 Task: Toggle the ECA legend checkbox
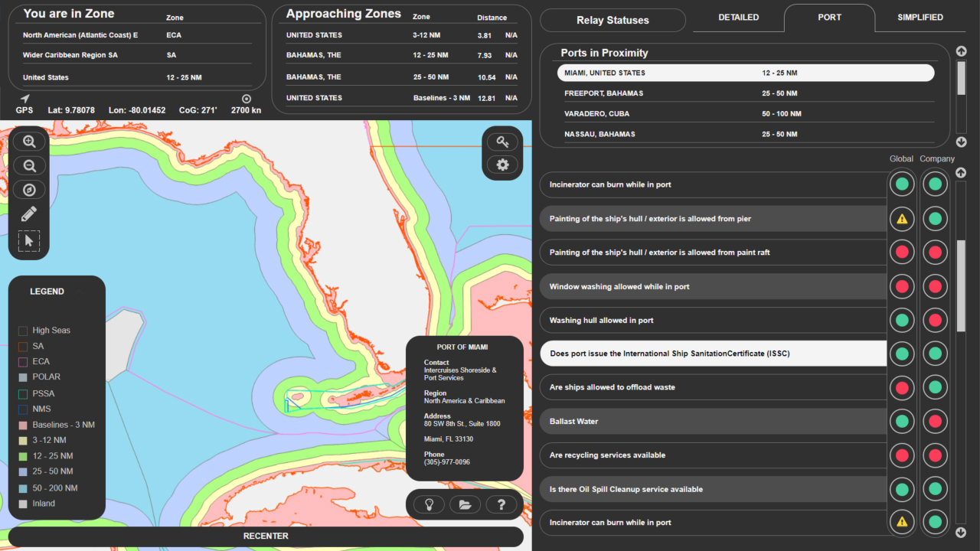tap(23, 362)
